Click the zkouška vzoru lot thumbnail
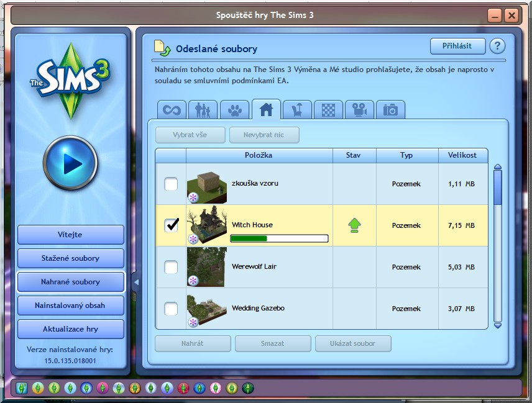This screenshot has width=532, height=403. pyautogui.click(x=207, y=188)
